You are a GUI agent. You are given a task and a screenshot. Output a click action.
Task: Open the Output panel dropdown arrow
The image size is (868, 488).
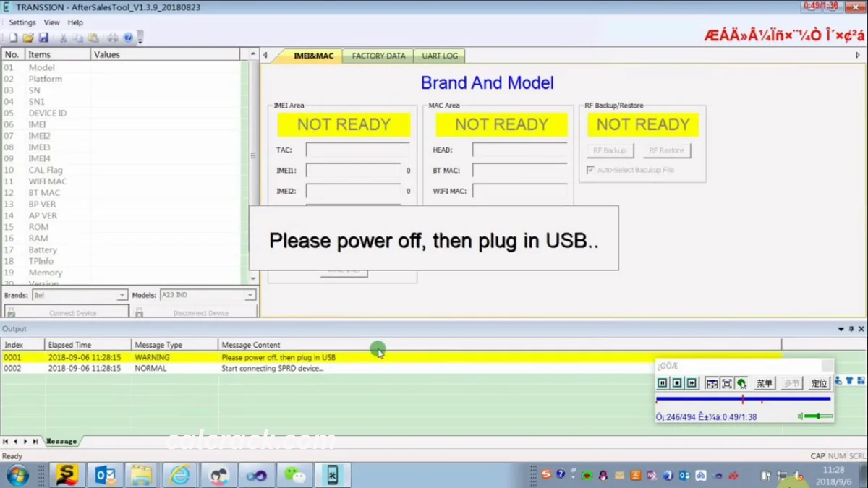841,329
